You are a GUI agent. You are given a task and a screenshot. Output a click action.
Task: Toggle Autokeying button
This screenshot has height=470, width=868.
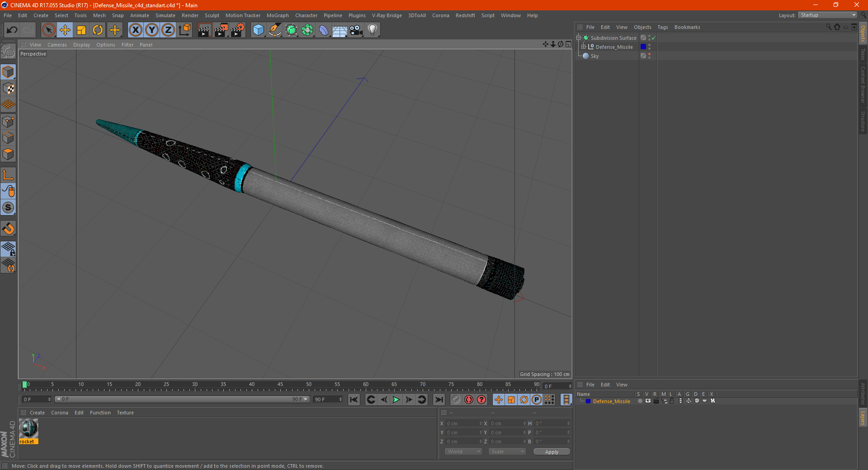pos(469,399)
